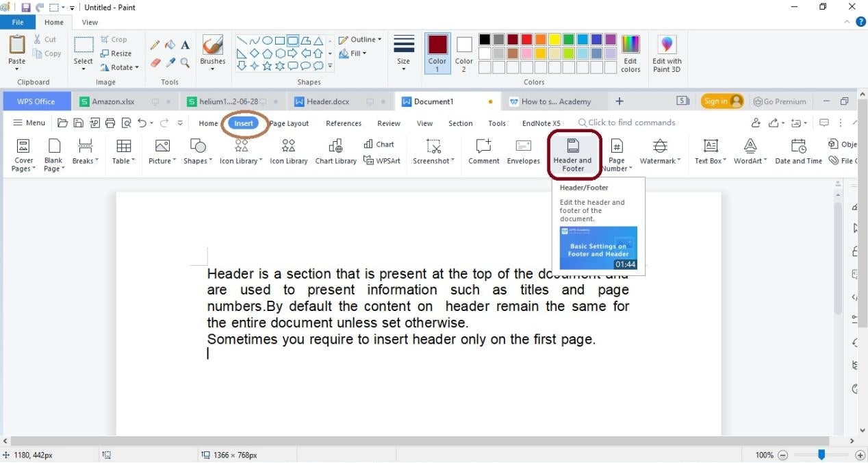This screenshot has height=463, width=868.
Task: Switch to the Review ribbon tab
Action: [388, 123]
